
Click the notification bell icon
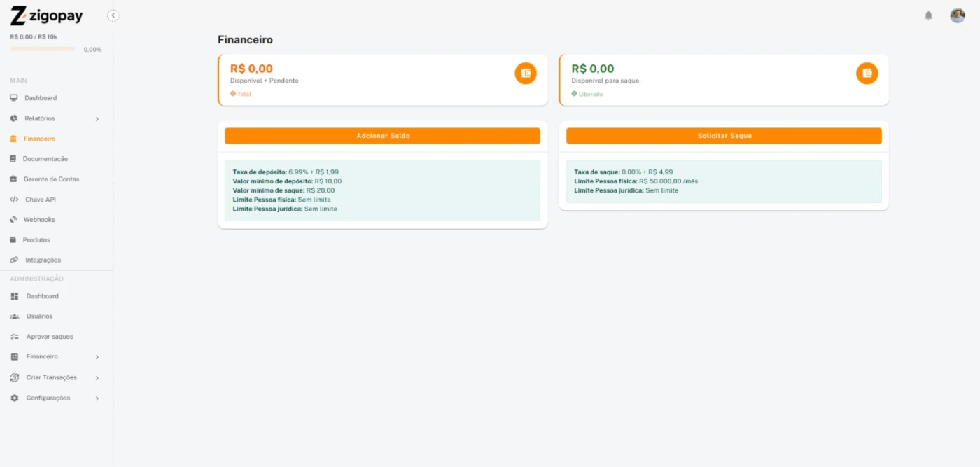pos(928,15)
